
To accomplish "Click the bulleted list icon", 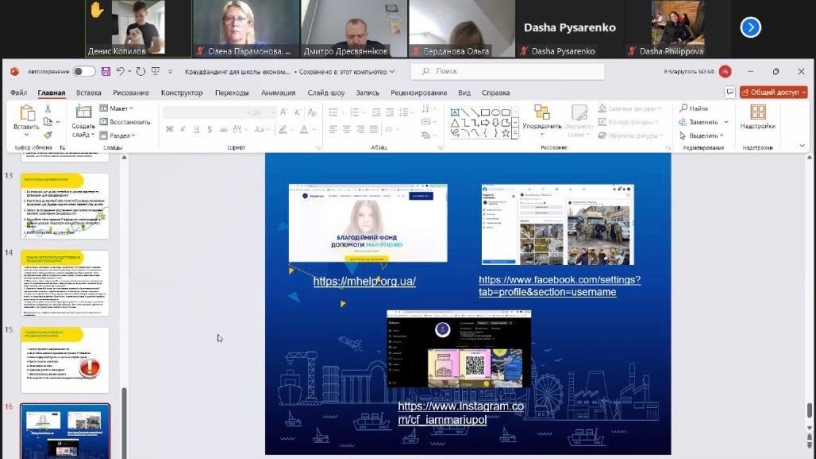I will click(333, 112).
